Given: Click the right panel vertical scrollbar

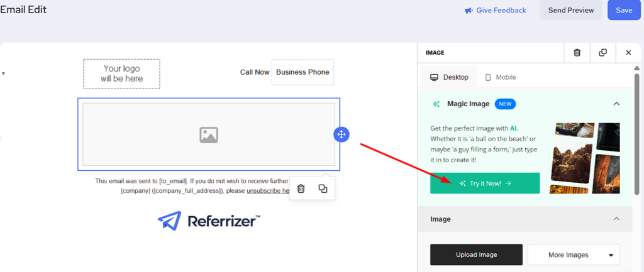Looking at the screenshot, I should pos(636,126).
